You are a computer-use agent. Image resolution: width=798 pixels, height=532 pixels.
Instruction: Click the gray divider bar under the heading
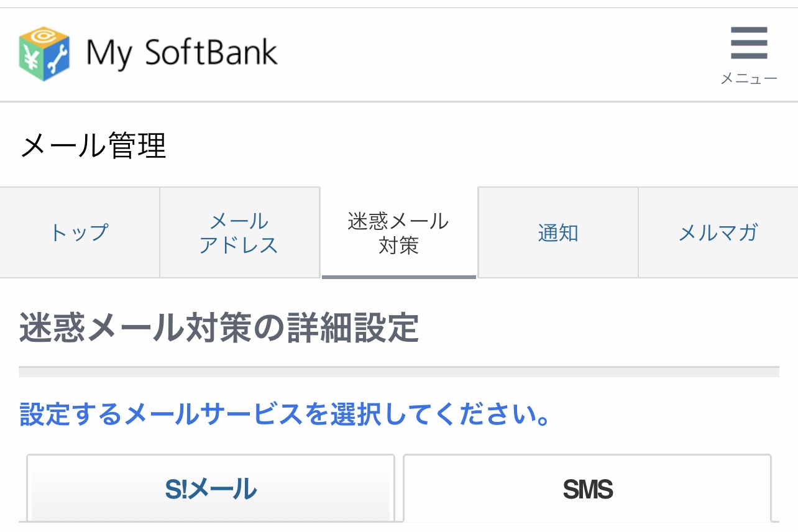[x=398, y=372]
